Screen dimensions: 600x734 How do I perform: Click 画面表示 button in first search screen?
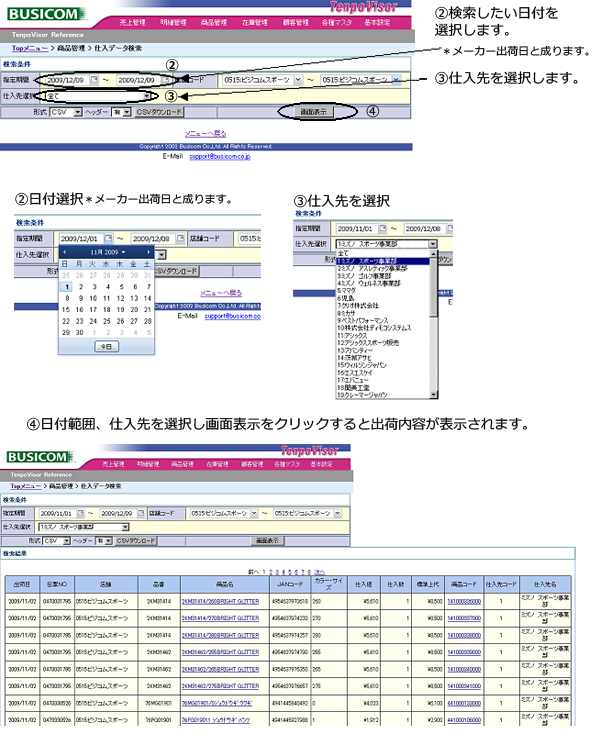pyautogui.click(x=314, y=112)
